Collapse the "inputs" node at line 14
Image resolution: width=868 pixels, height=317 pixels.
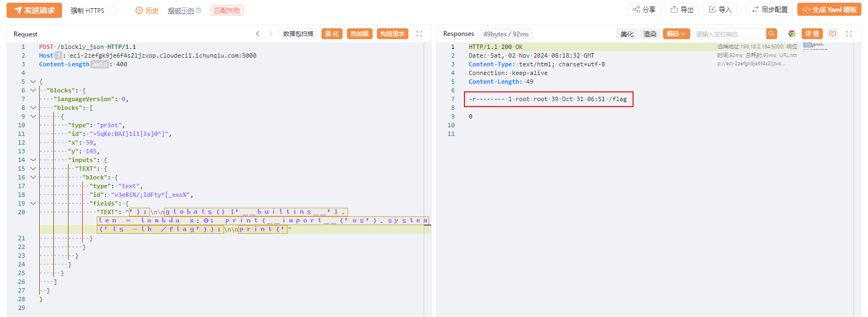33,160
